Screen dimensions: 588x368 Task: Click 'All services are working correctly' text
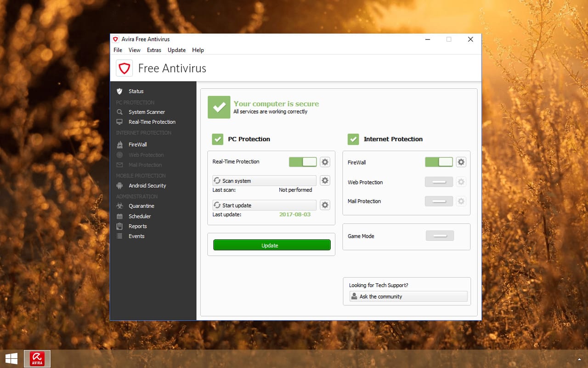point(271,112)
